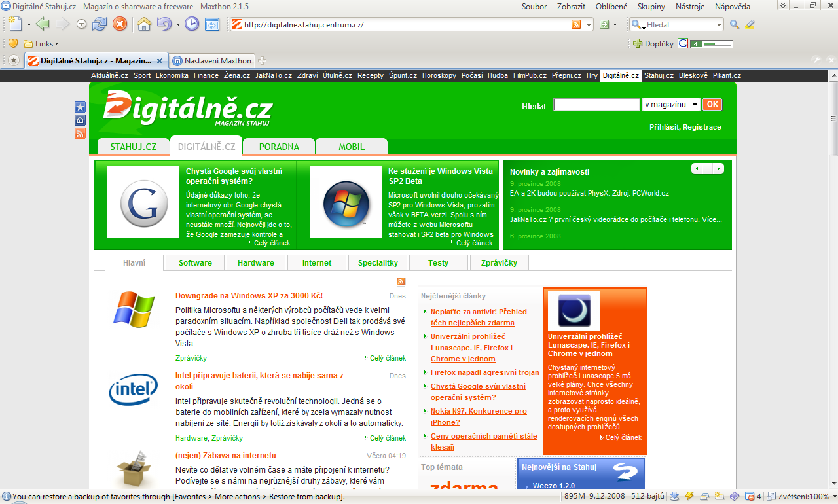Go back with the green arrow

(x=43, y=24)
